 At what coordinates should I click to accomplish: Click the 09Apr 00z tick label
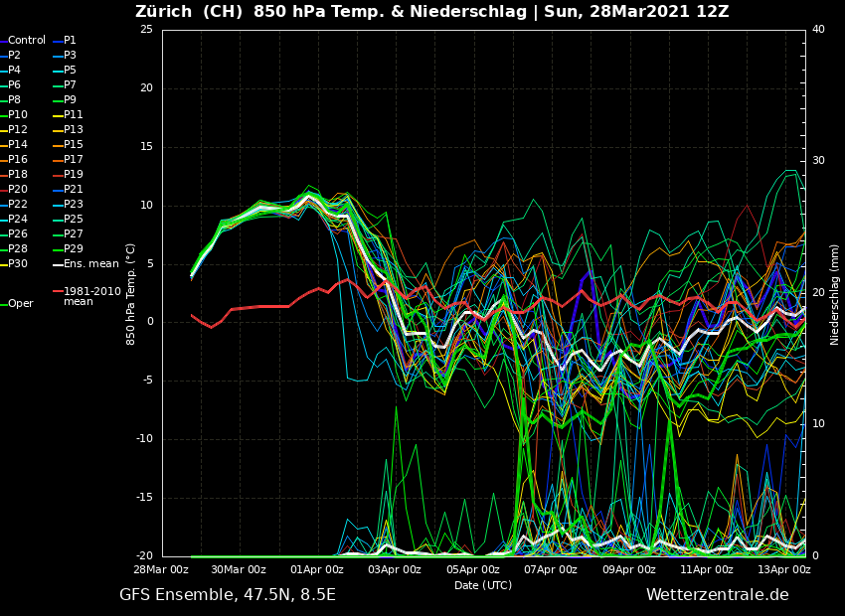coord(629,569)
